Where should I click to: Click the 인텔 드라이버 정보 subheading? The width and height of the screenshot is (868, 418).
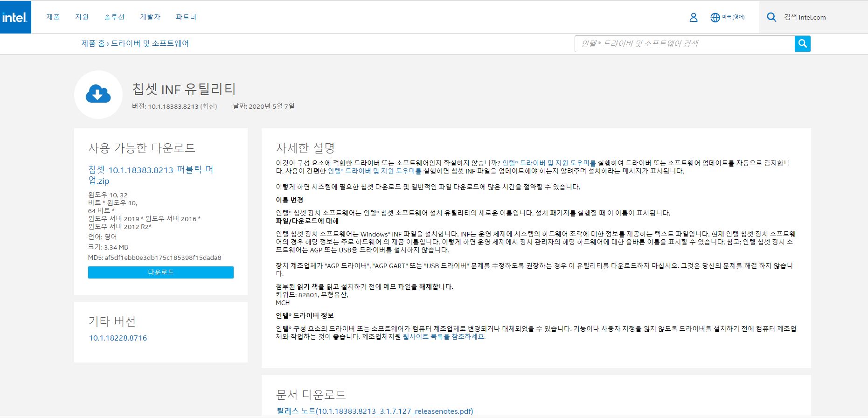305,315
